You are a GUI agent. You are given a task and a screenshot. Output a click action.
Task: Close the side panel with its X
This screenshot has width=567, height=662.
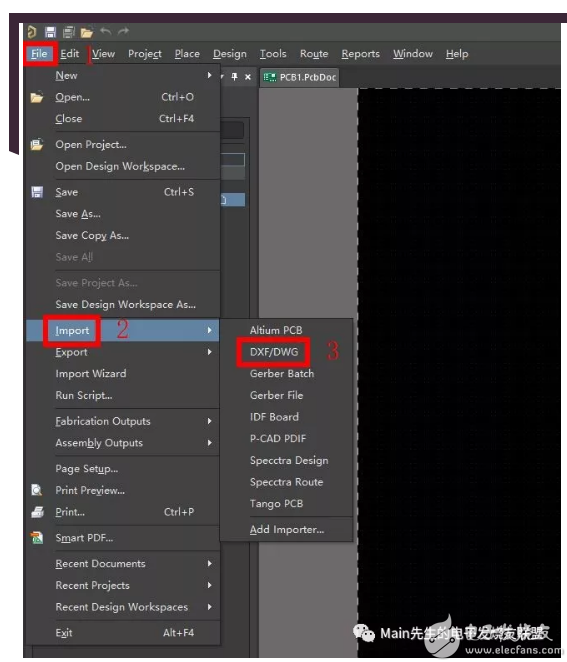tap(248, 77)
